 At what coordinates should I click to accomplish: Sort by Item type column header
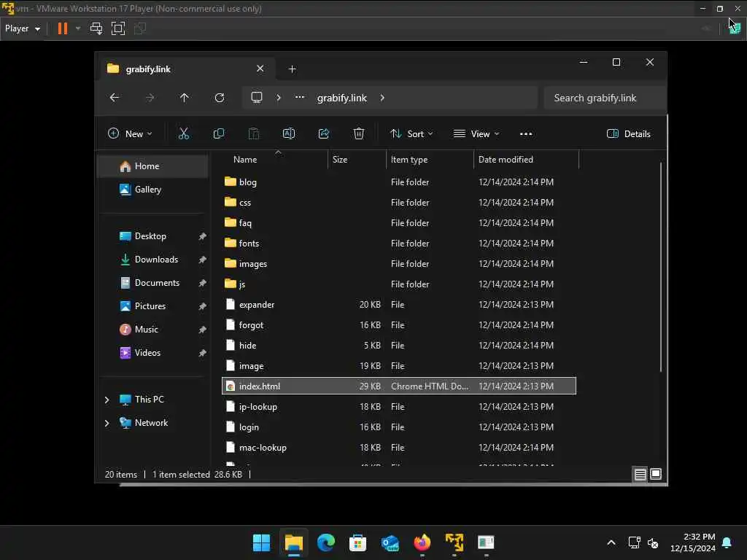(430, 160)
